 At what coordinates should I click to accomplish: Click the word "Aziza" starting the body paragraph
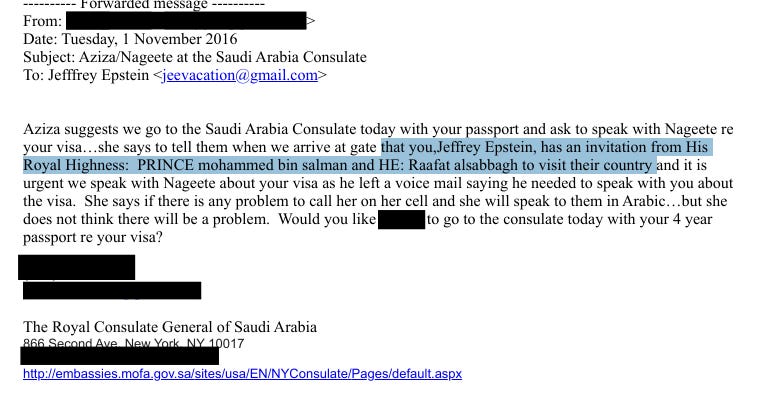[x=42, y=129]
